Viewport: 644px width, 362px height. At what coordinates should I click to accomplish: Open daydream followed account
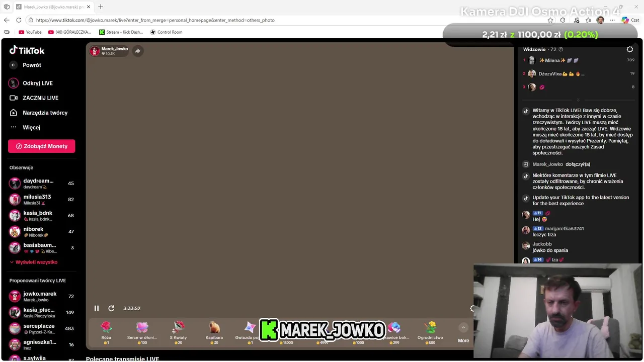tap(42, 184)
